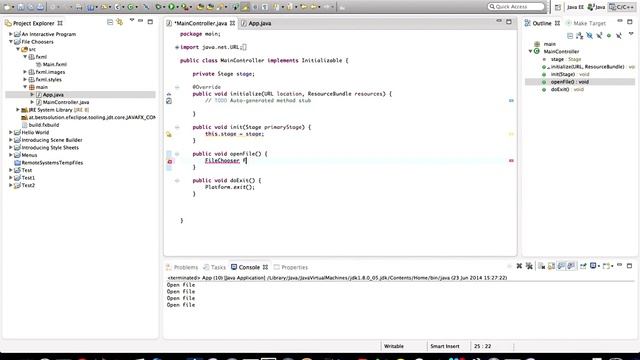Expand the JRE System Library node

(18, 110)
